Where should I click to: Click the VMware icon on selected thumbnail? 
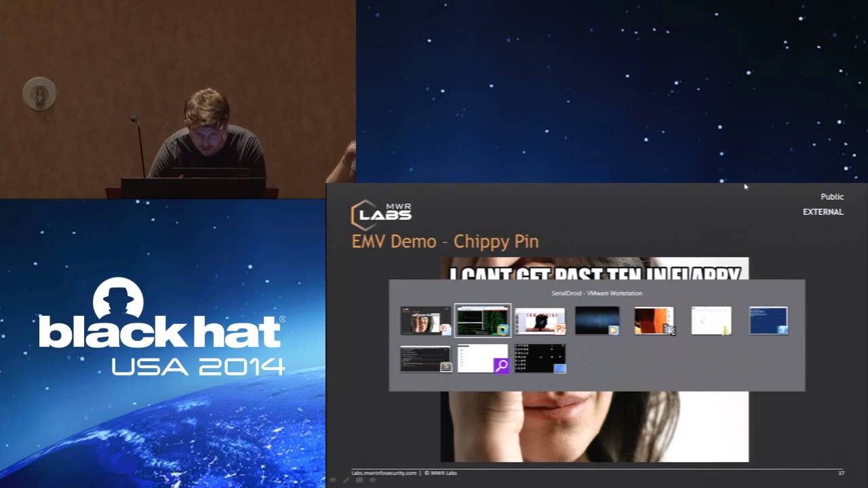tap(502, 329)
